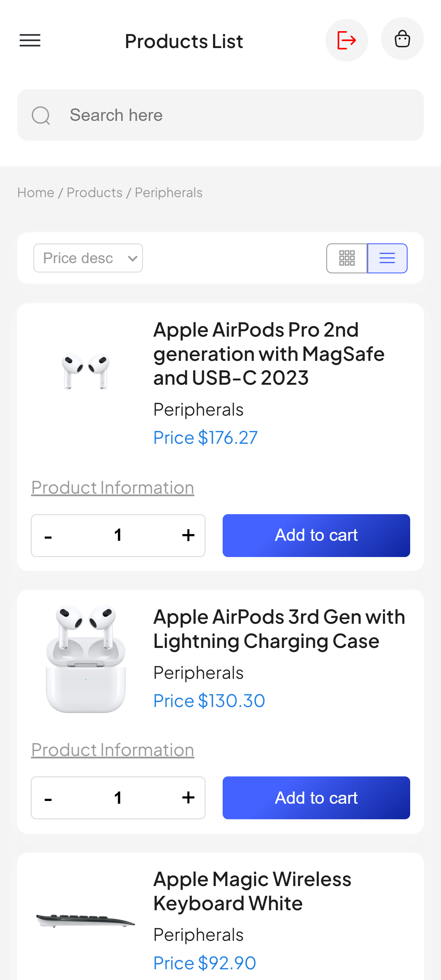Screen dimensions: 441x980
Task: Add AirPods Pro 2nd generation to cart
Action: click(316, 535)
